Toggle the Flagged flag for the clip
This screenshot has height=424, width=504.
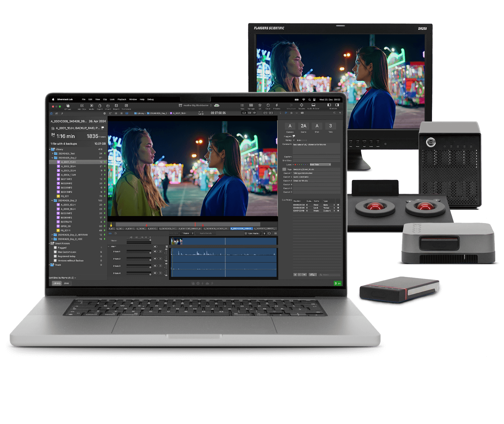point(294,136)
